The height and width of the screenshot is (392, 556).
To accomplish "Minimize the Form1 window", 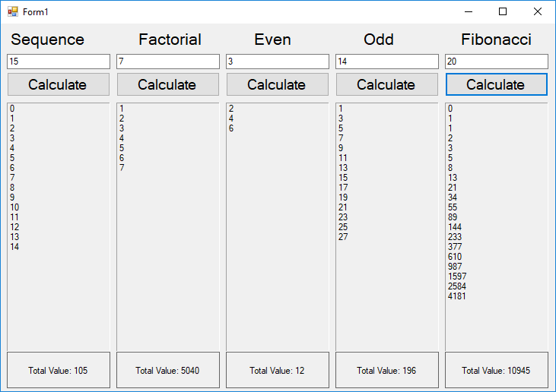I will tap(469, 11).
